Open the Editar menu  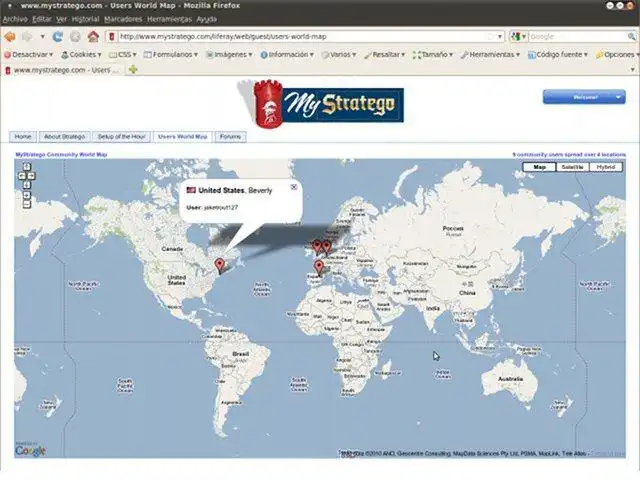click(x=42, y=19)
